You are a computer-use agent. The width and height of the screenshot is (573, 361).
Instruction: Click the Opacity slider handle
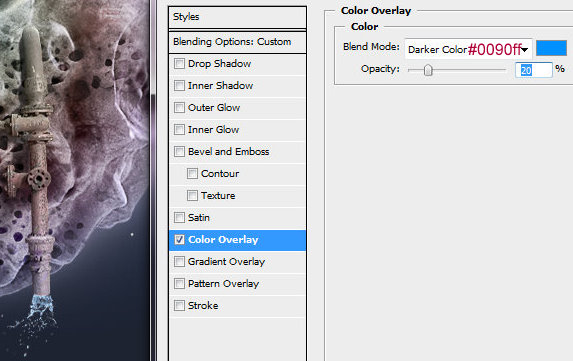(x=428, y=70)
